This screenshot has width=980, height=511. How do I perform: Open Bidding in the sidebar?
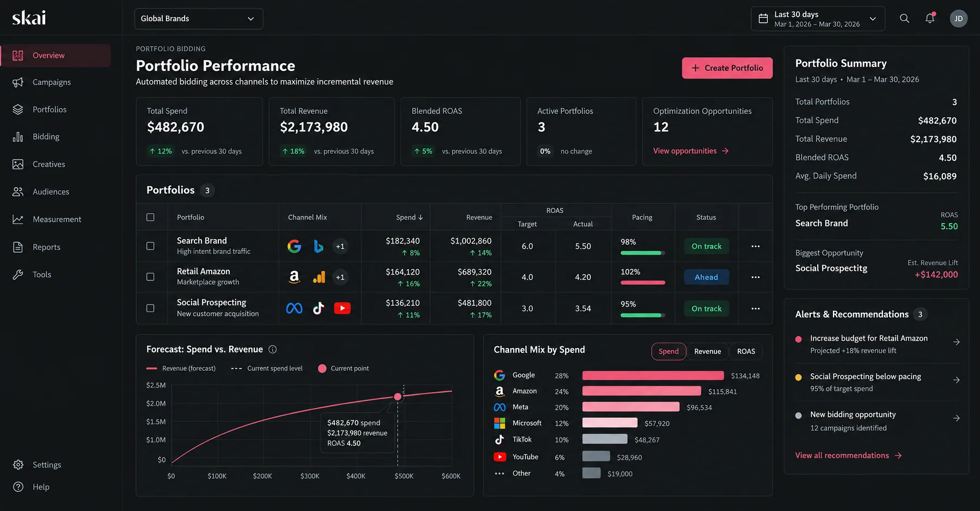[56, 137]
